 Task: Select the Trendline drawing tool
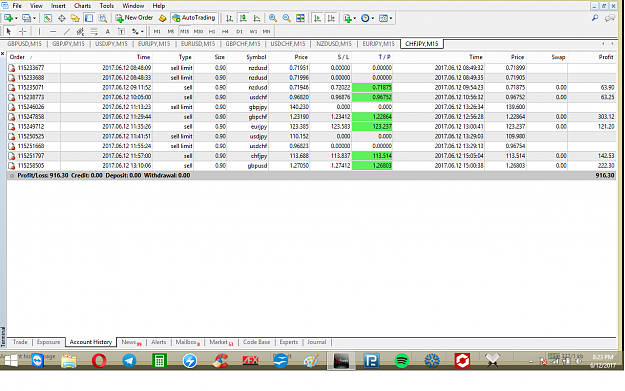(67, 31)
